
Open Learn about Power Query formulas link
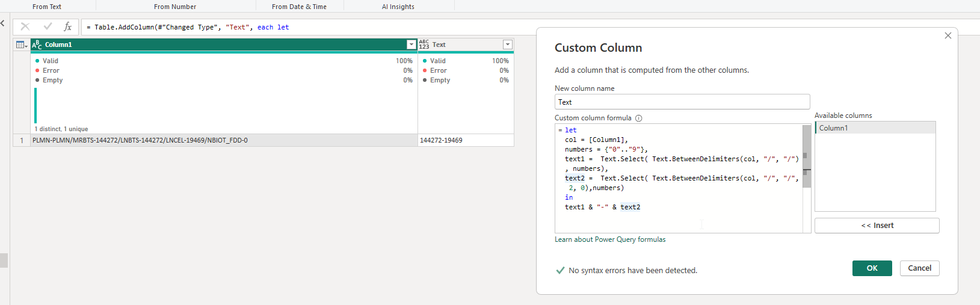610,239
